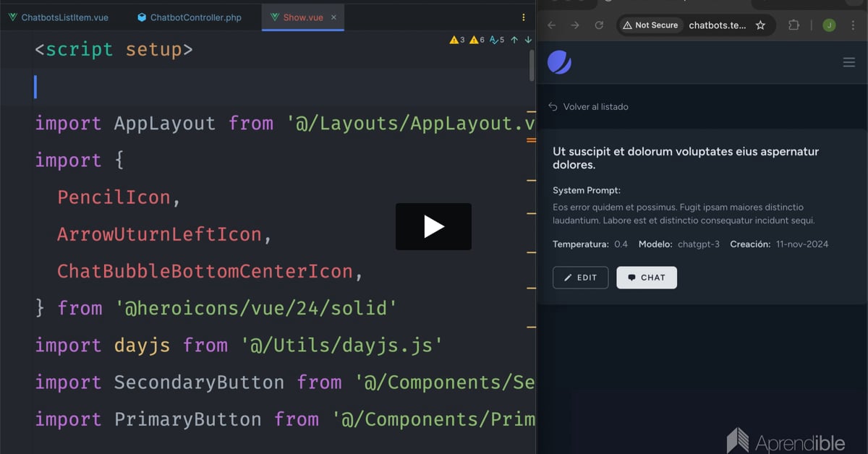The height and width of the screenshot is (454, 868).
Task: Click browser back arrow
Action: (552, 25)
